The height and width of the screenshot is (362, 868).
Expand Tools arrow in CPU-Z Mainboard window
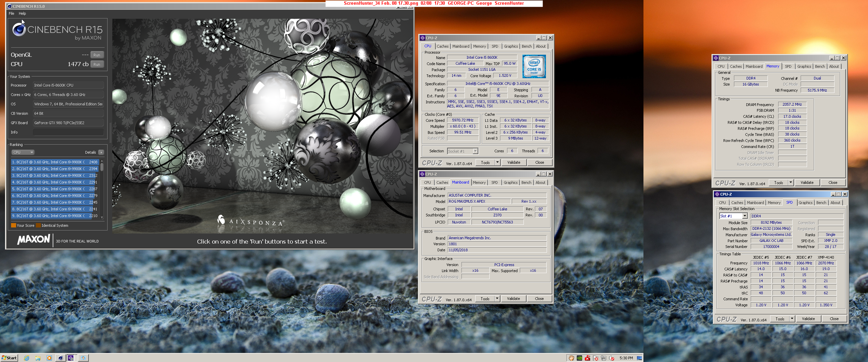(497, 299)
